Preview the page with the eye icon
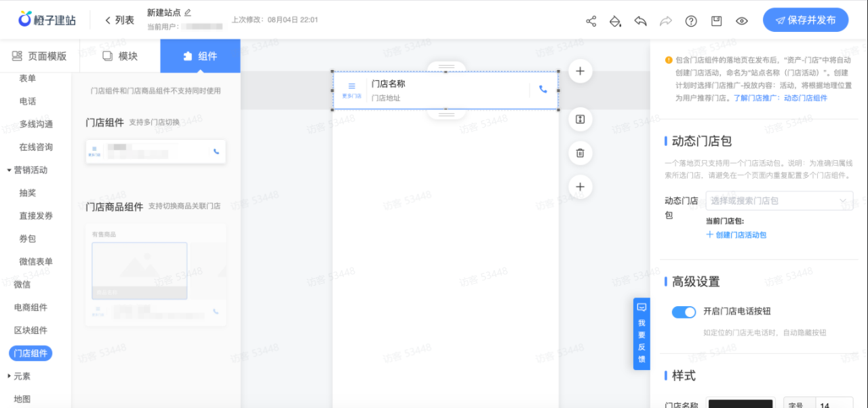This screenshot has height=408, width=868. (x=742, y=21)
